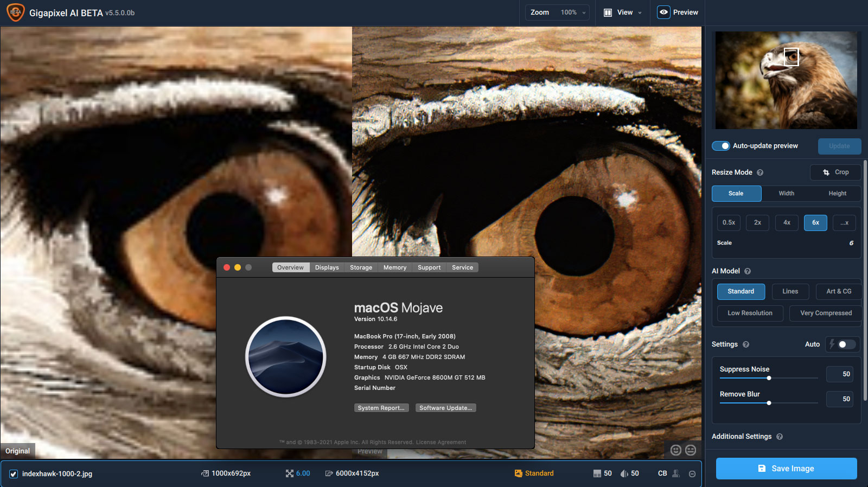Switch to the Displays tab

pyautogui.click(x=327, y=267)
